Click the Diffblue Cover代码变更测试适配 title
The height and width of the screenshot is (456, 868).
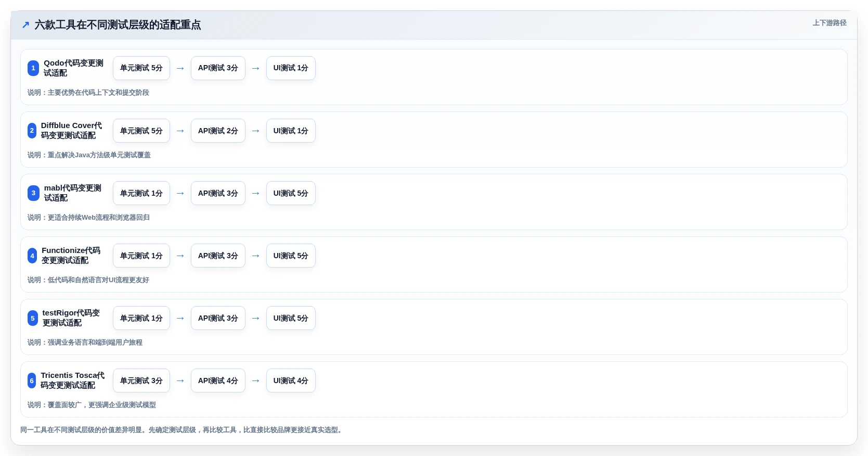coord(71,131)
